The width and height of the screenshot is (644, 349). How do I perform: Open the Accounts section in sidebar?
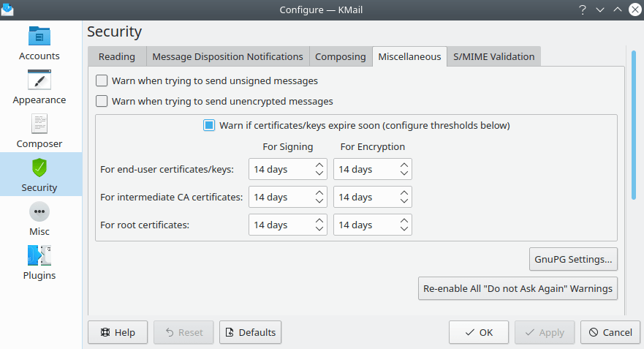tap(39, 44)
